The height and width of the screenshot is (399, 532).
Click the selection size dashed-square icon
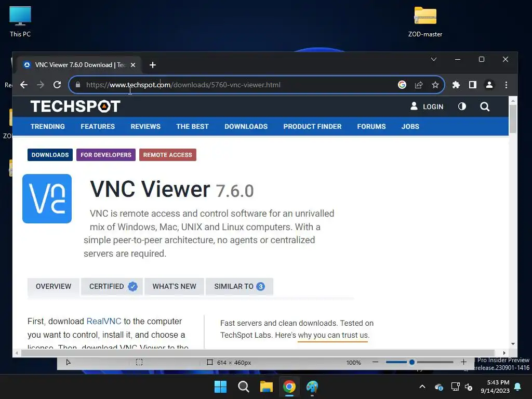point(139,362)
